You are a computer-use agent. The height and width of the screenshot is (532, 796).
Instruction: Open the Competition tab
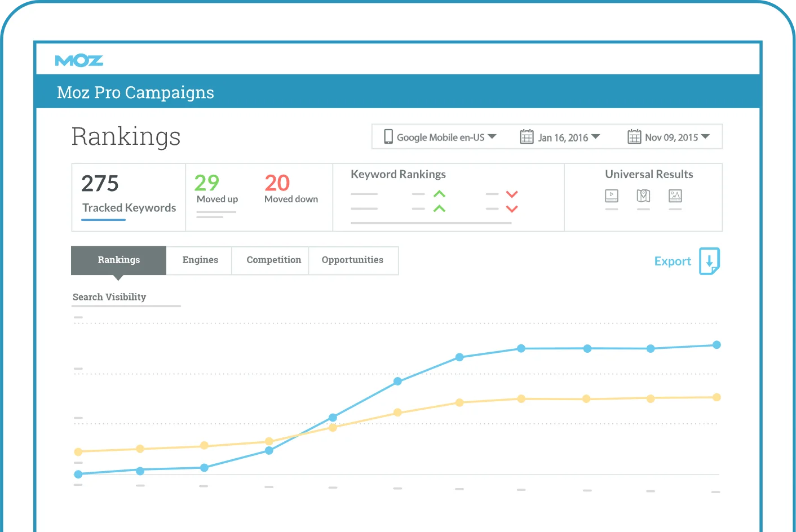coord(273,260)
